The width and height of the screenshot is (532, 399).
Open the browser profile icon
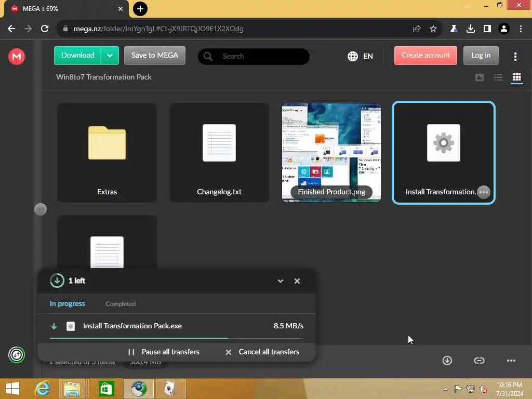(x=504, y=29)
